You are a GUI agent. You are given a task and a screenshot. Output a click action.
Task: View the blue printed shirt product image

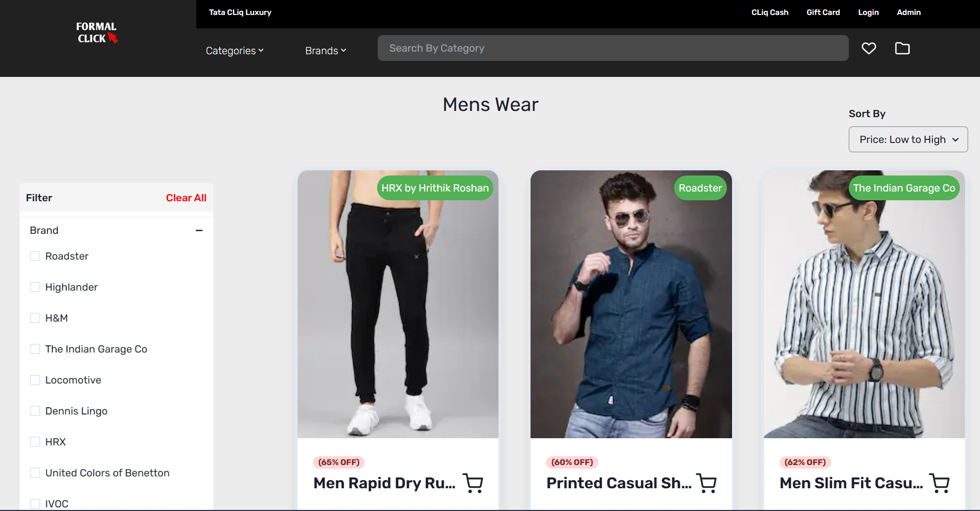pos(631,304)
